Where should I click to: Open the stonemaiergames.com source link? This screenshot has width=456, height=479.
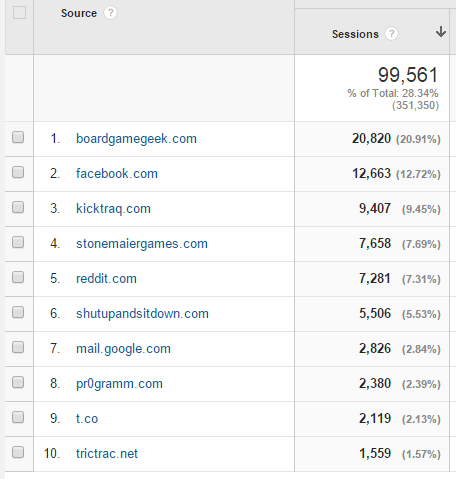coord(142,244)
